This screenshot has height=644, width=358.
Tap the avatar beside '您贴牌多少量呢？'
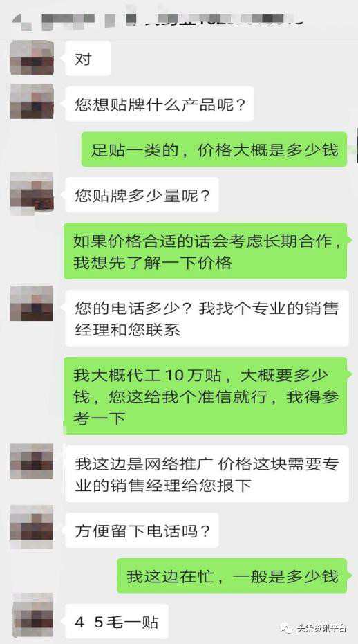click(32, 193)
